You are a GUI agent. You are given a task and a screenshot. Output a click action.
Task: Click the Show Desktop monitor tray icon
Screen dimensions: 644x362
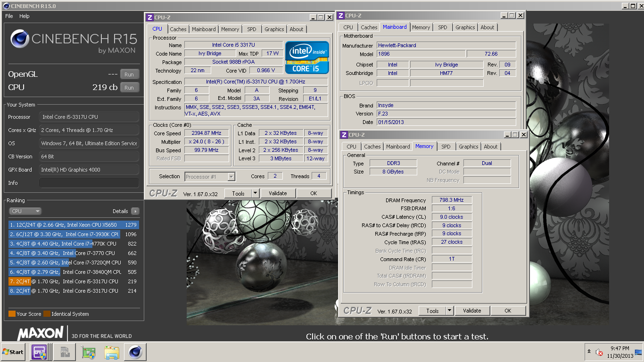click(x=638, y=352)
